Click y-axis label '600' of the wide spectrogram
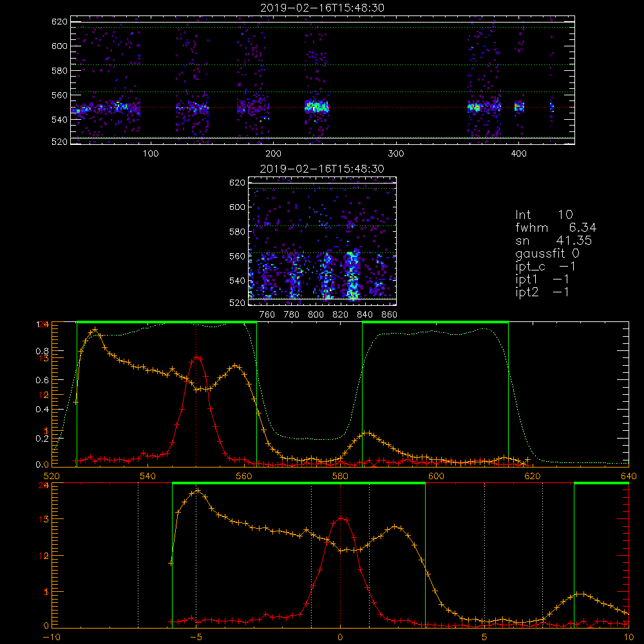Screen dimensions: 644x644 [x=59, y=46]
